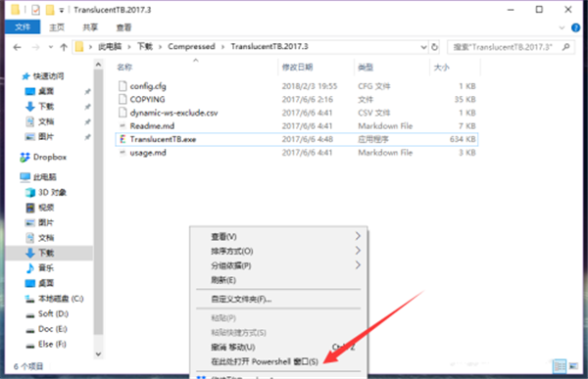The height and width of the screenshot is (379, 588).
Task: Click the search TranslucentTB.2017.3 box
Action: pyautogui.click(x=511, y=47)
